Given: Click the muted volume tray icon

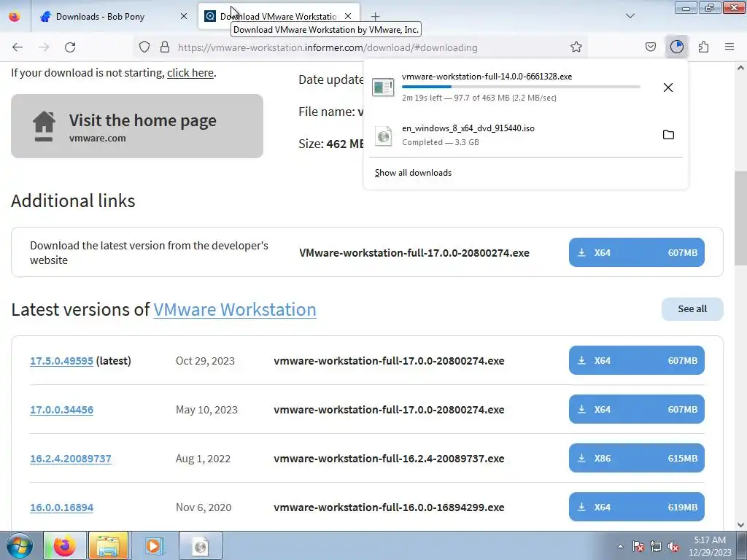Looking at the screenshot, I should click(x=673, y=547).
